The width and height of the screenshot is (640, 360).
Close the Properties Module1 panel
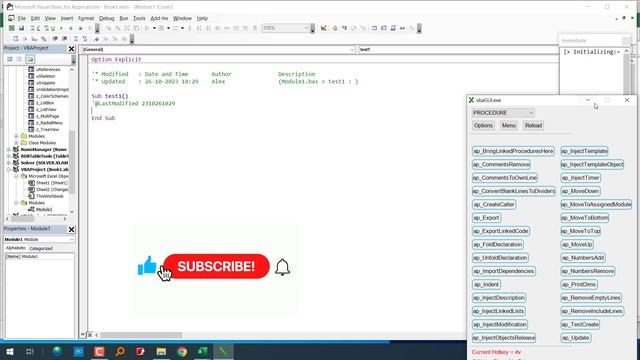(x=71, y=229)
